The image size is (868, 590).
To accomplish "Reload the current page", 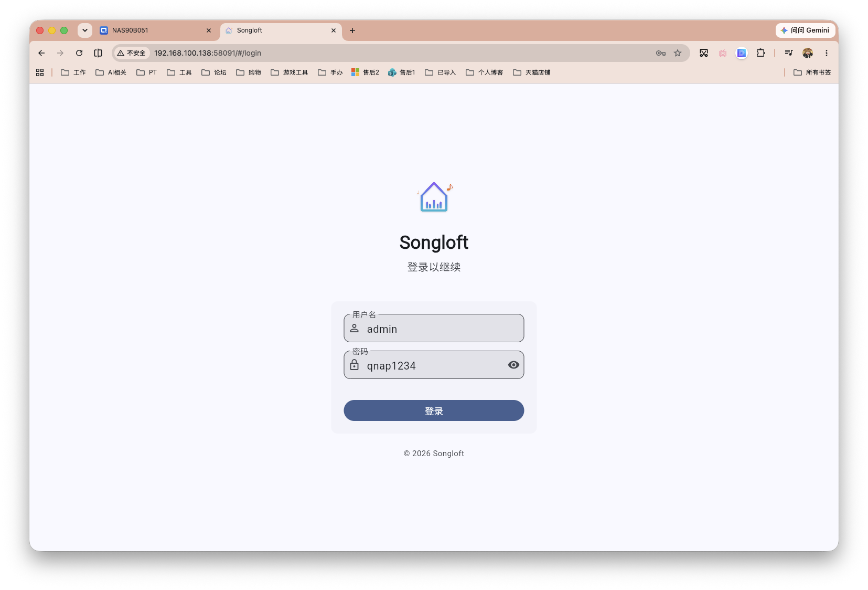I will coord(79,53).
